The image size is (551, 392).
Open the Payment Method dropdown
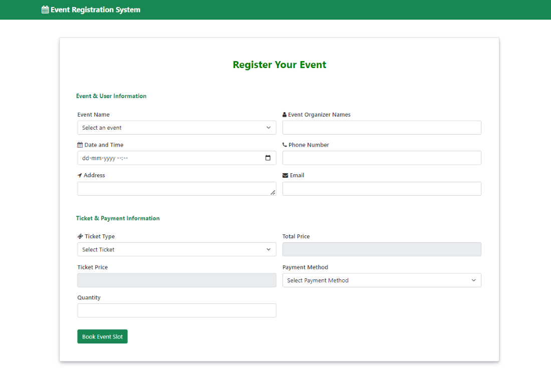coord(382,280)
